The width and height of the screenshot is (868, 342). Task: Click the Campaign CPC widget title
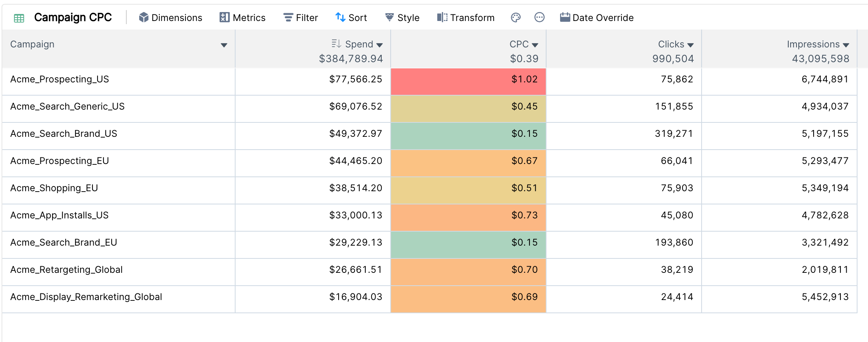coord(73,17)
